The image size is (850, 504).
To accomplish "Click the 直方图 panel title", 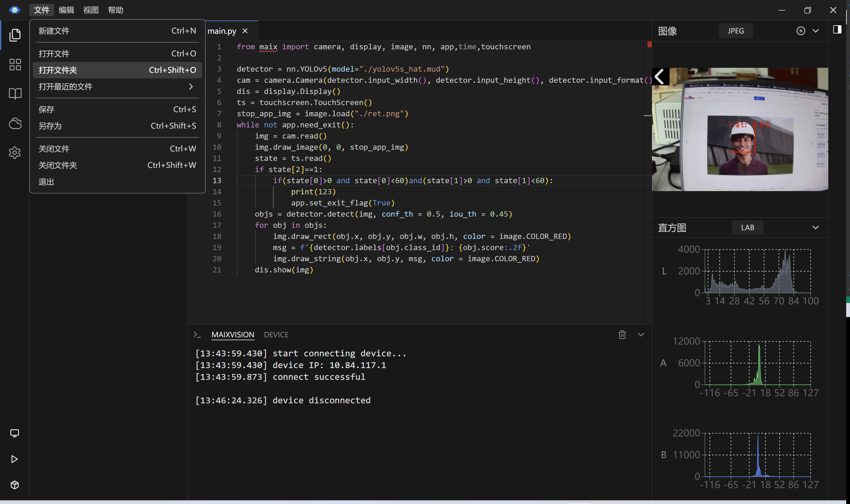I will point(672,227).
